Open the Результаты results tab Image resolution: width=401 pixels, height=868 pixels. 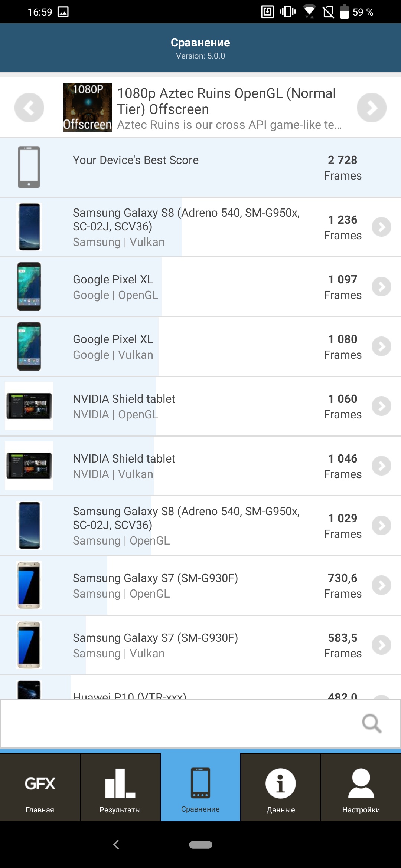tap(120, 788)
